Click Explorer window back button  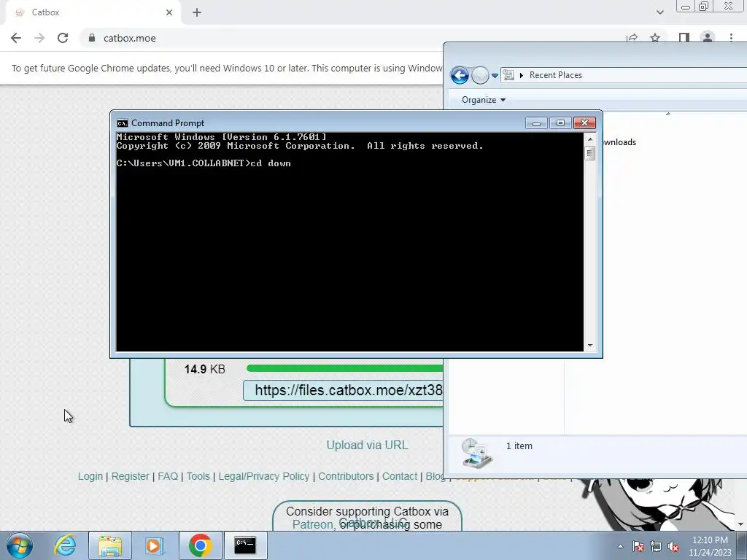(460, 75)
